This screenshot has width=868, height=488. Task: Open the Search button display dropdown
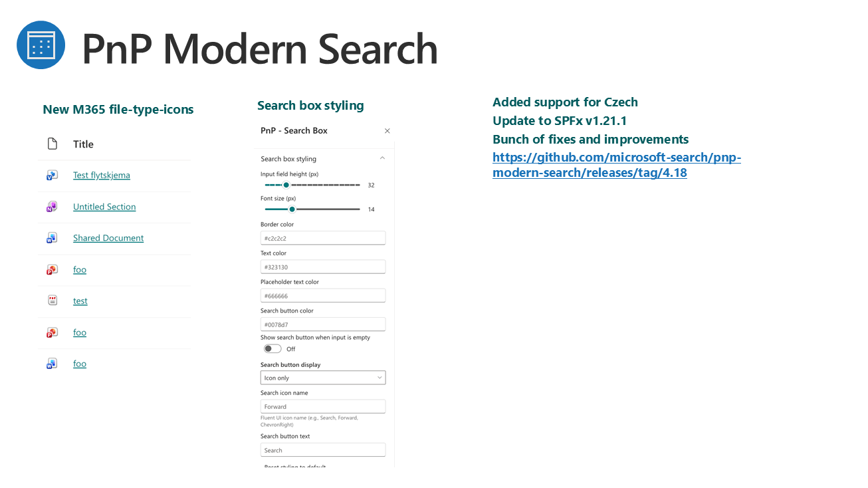pyautogui.click(x=323, y=378)
